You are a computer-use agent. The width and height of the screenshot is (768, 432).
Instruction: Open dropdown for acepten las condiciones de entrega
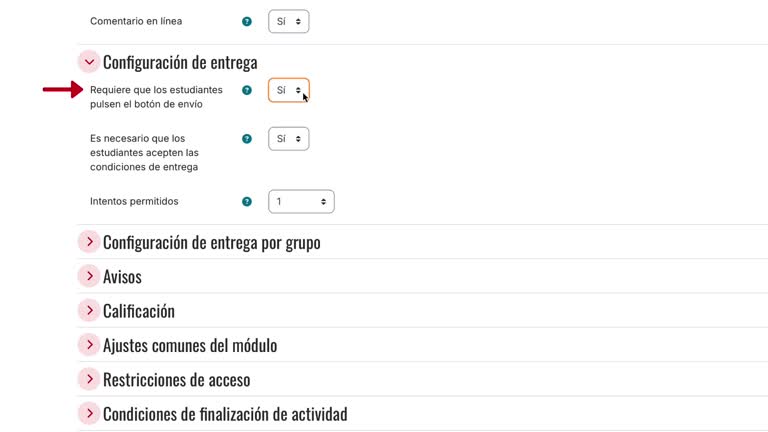click(x=288, y=139)
